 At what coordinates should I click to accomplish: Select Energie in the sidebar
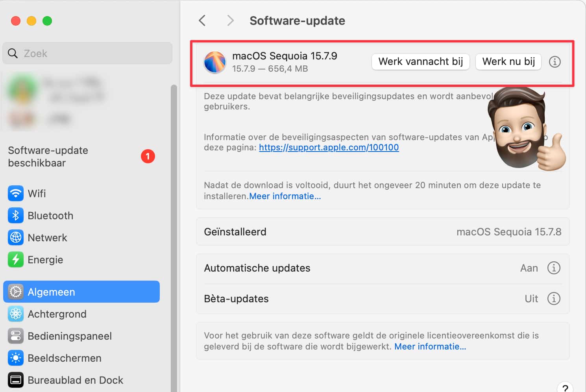(81, 260)
